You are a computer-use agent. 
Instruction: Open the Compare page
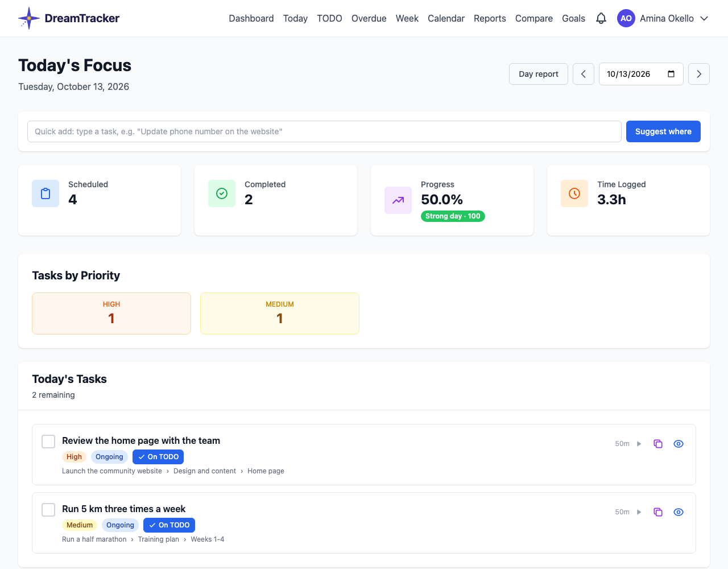(534, 18)
